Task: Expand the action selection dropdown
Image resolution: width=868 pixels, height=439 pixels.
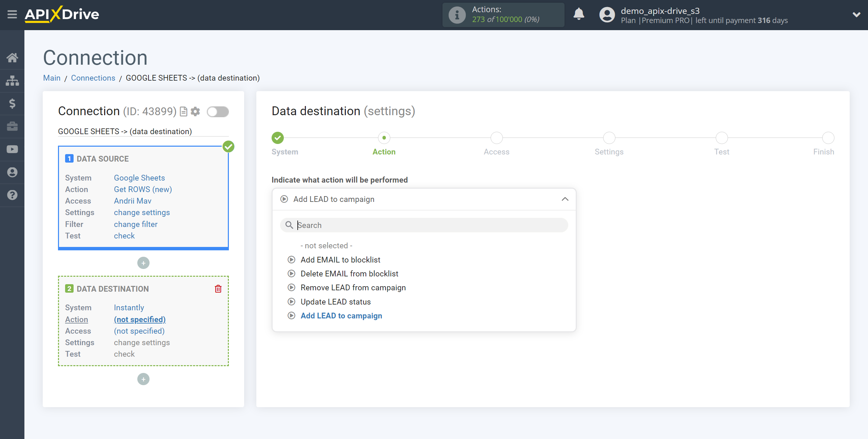Action: (566, 199)
